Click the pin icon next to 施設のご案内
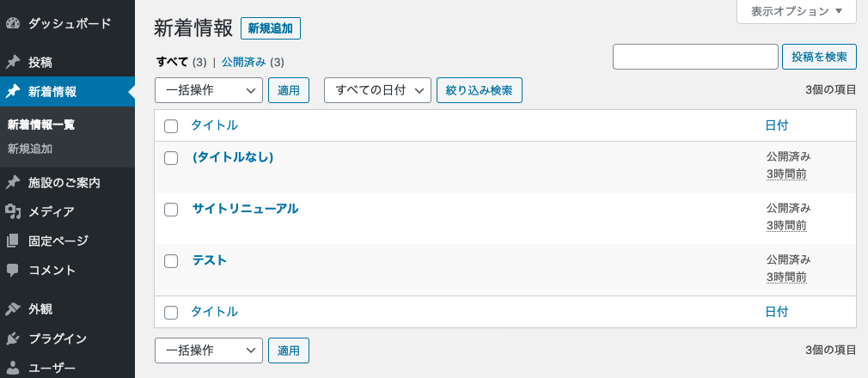The width and height of the screenshot is (868, 378). click(x=13, y=182)
